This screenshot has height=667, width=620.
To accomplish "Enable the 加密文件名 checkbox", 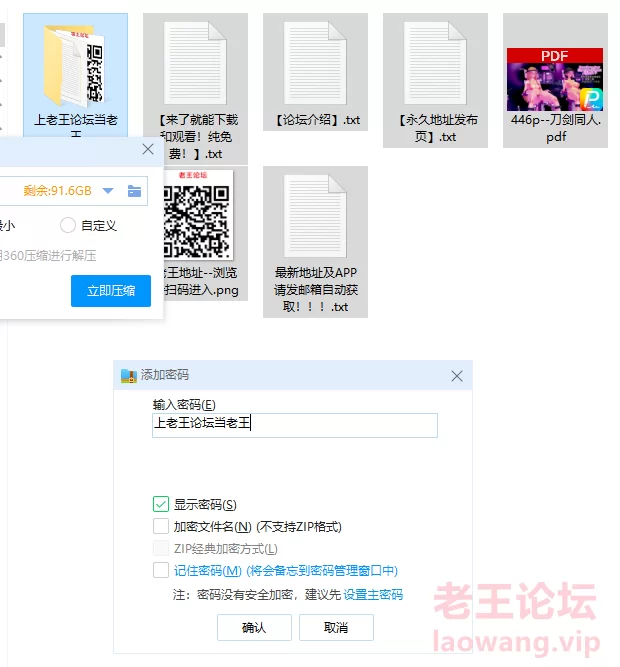I will point(161,526).
